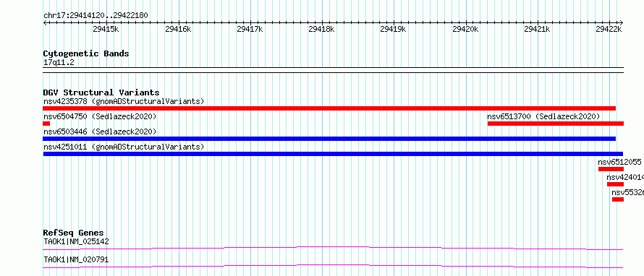Click the red bar under nsv5532
Screen dimensions: 644x276
tap(618, 199)
